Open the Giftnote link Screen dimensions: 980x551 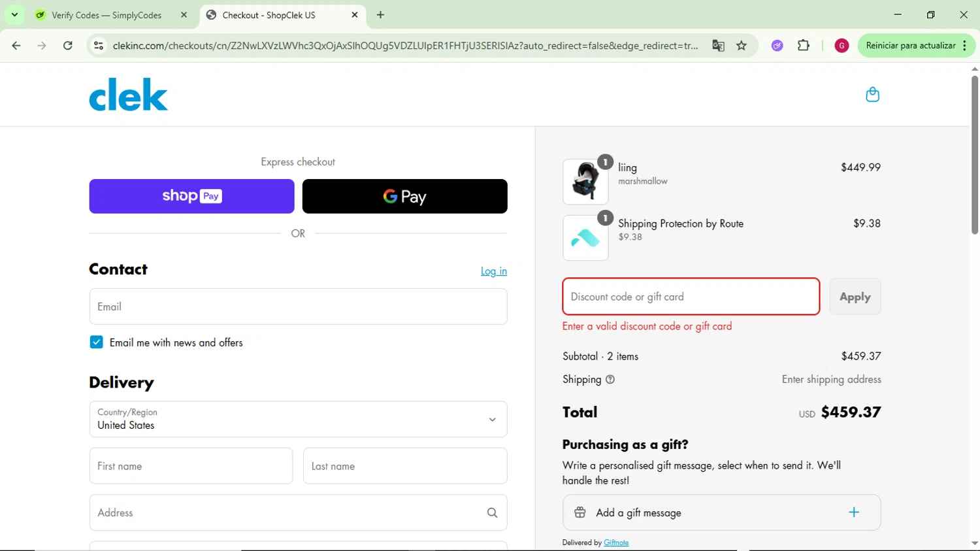616,543
